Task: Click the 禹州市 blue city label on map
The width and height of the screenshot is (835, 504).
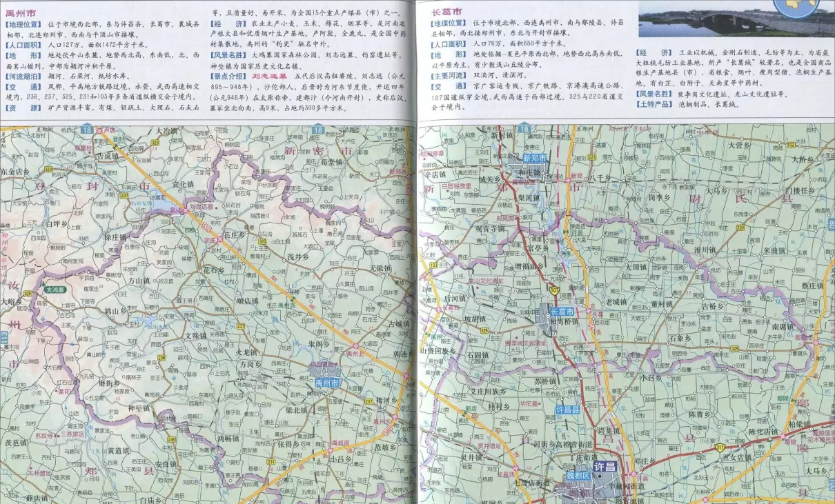Action: tap(326, 383)
